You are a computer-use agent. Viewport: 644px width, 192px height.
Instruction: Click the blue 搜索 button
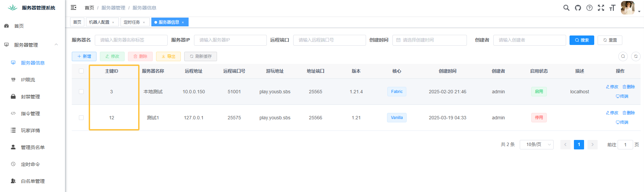tap(582, 40)
